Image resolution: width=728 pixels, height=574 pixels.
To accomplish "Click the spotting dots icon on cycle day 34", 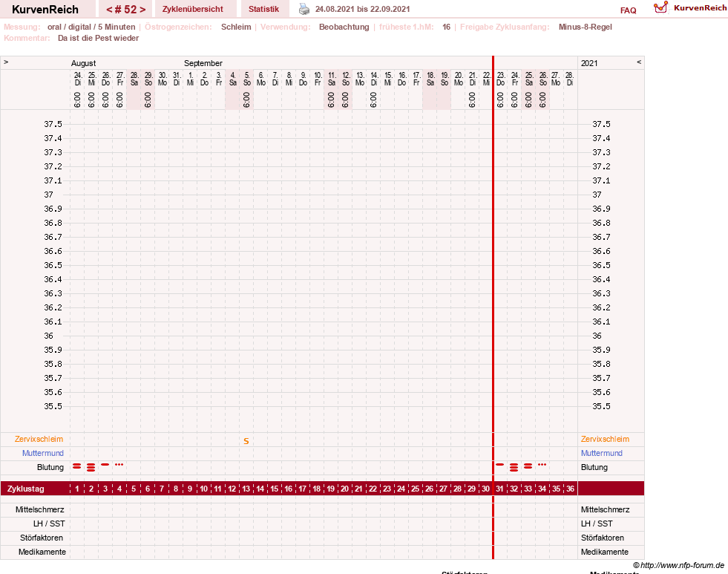I will tap(542, 464).
